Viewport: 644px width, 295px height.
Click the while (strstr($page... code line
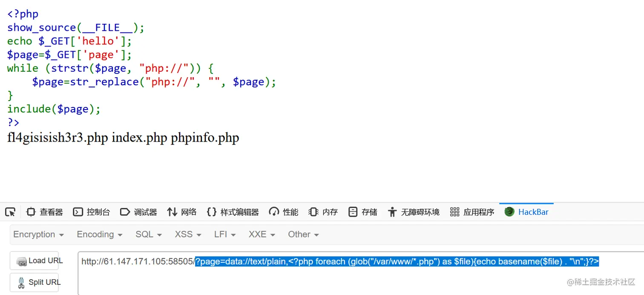(x=110, y=68)
